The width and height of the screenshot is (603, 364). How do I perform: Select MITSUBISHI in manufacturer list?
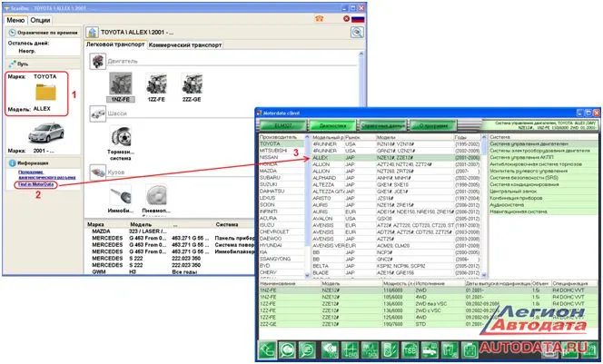[x=282, y=151]
